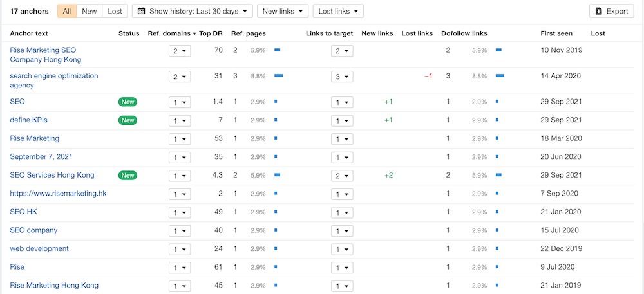Sort by Top DR column header

pyautogui.click(x=211, y=33)
